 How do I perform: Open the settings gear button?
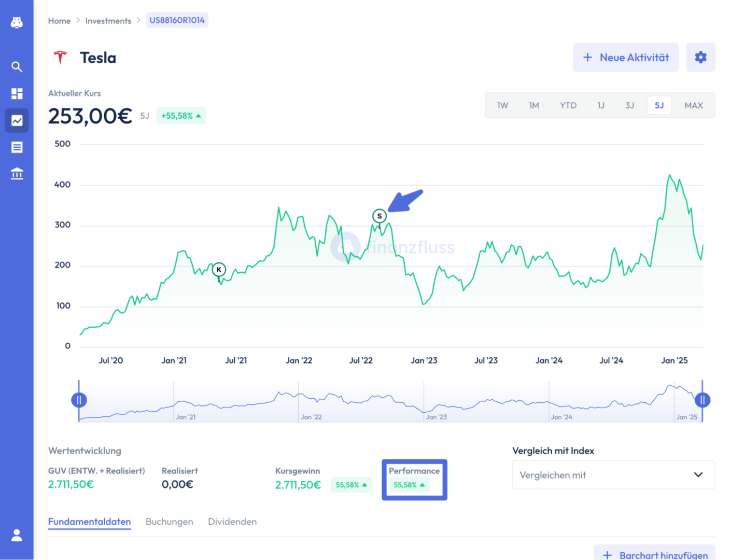(x=700, y=58)
